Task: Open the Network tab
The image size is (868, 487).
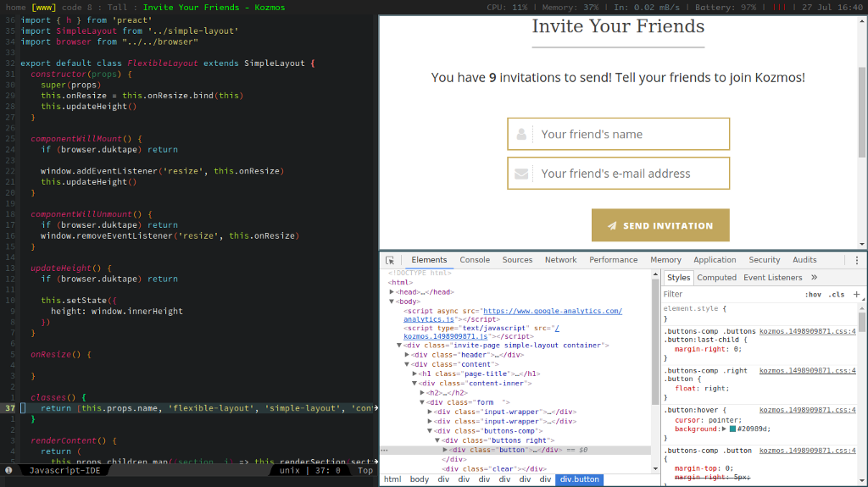Action: 560,259
